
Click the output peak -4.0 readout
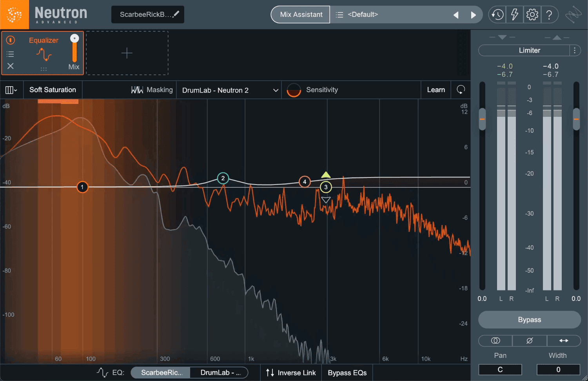click(x=551, y=66)
